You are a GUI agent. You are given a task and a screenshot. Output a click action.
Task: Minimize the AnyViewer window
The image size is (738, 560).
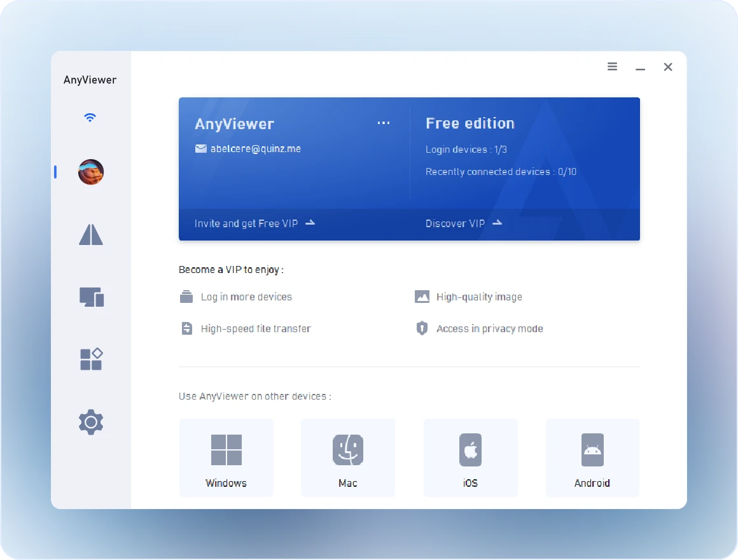pos(640,69)
